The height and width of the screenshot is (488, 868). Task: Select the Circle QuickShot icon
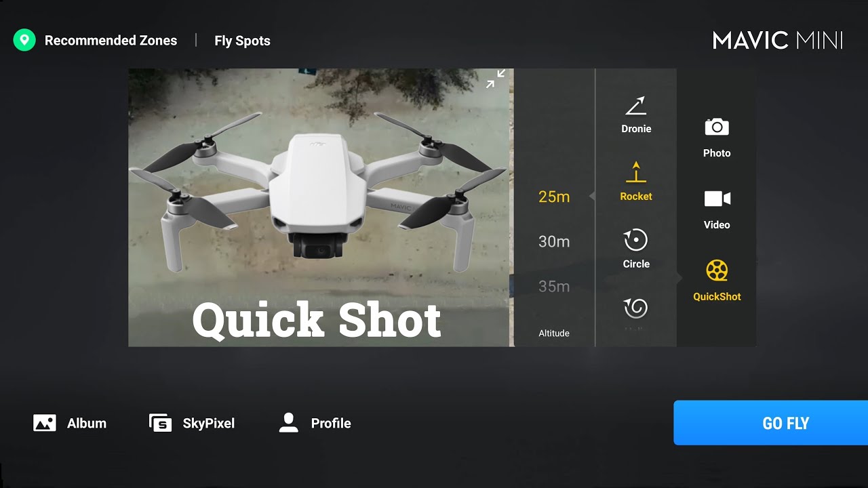[636, 240]
